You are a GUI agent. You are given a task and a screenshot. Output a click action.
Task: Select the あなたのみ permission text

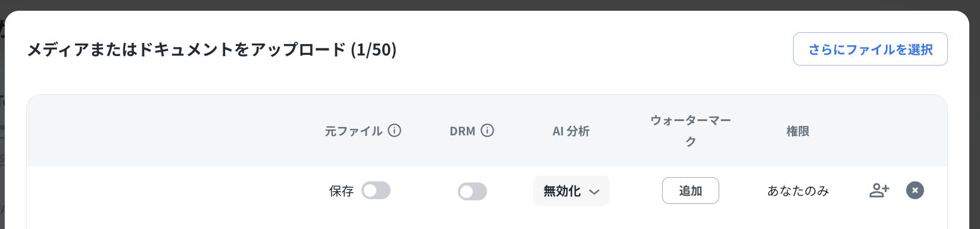798,191
